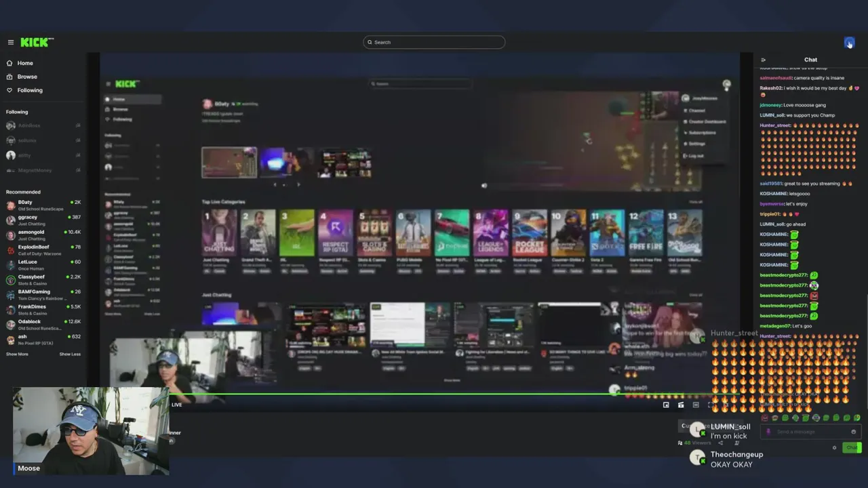The width and height of the screenshot is (868, 488).
Task: Click the share icon under the stream
Action: pos(720,443)
